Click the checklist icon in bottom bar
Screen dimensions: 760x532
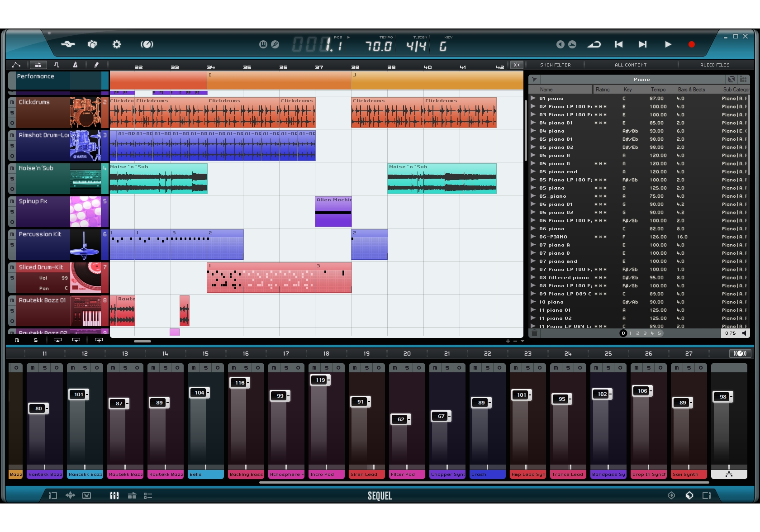coord(148,496)
